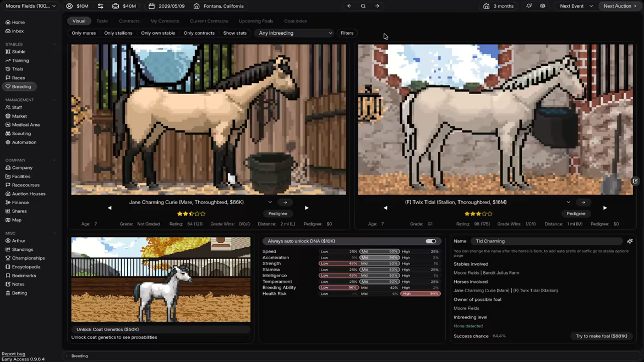This screenshot has width=644, height=362.
Task: Switch to the Table tab
Action: (x=102, y=21)
